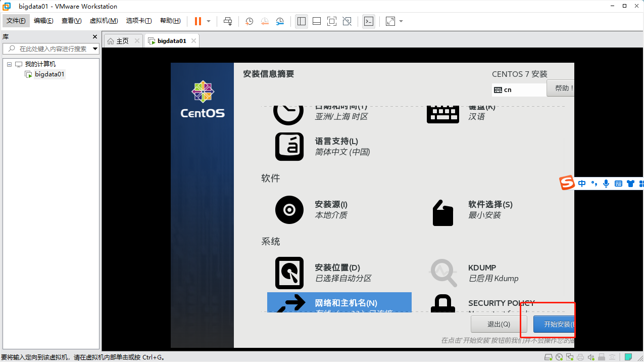Toggle the library sidebar view
Screen dimensions: 644x362
point(302,21)
